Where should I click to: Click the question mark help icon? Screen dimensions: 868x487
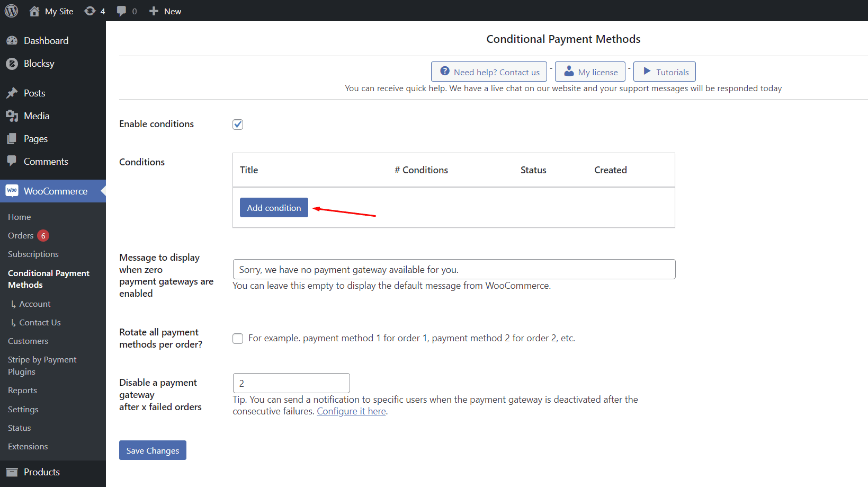(x=445, y=71)
